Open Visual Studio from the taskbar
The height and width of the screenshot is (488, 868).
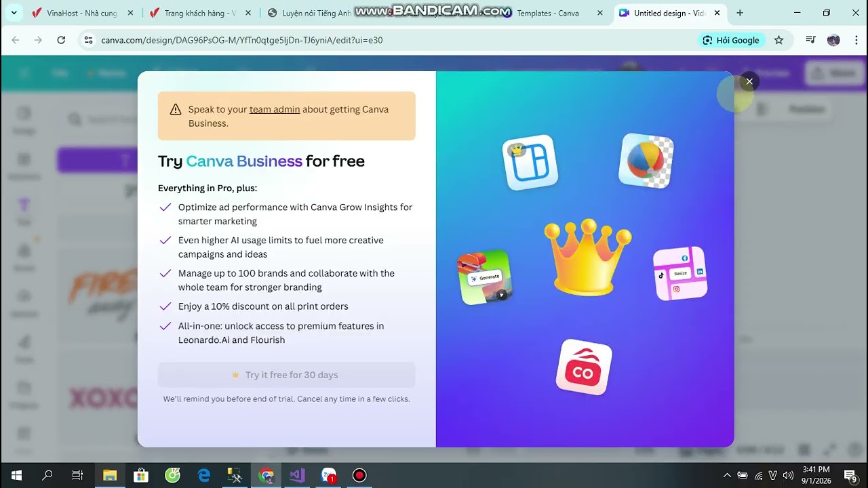coord(297,475)
